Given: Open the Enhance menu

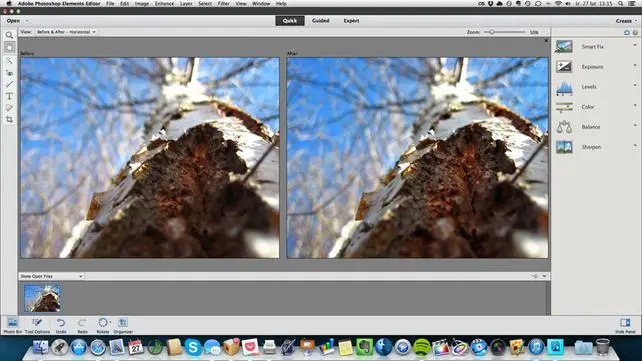Looking at the screenshot, I should point(164,4).
